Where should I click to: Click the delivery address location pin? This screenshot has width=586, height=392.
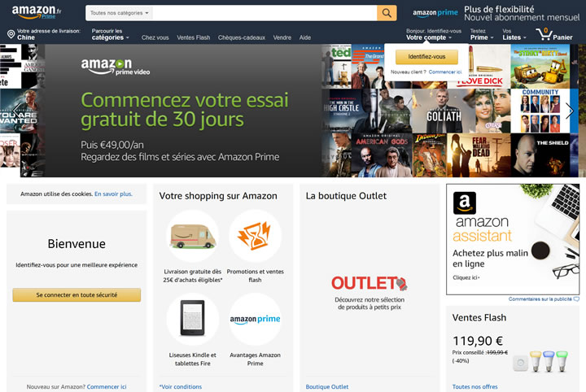point(11,34)
